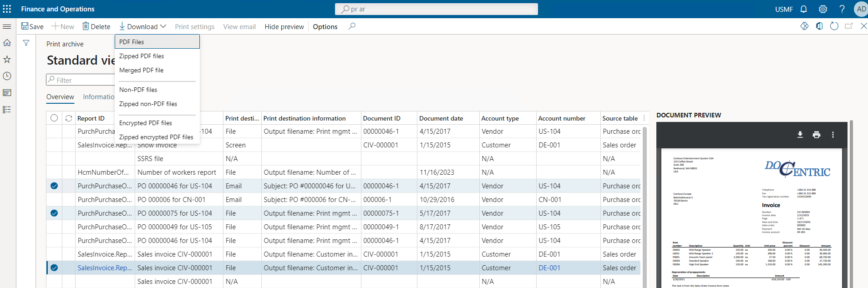Open the DE-001 account number link
This screenshot has width=868, height=288.
(549, 268)
